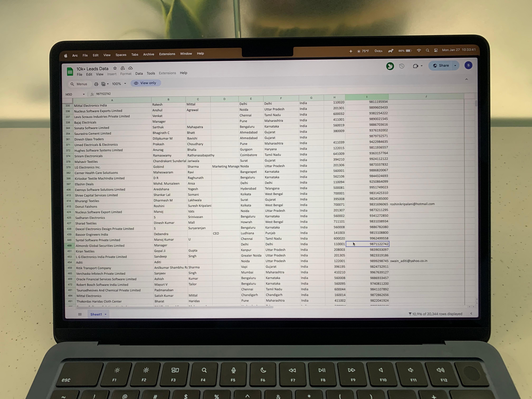Screen dimensions: 532x399
Task: Open the macOS Extensions menu in menu bar
Action: 167,54
